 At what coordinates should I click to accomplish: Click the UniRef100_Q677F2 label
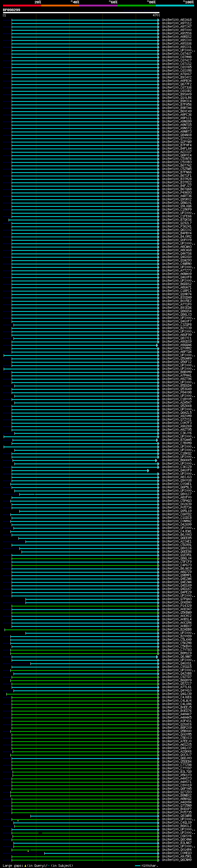[177, 84]
